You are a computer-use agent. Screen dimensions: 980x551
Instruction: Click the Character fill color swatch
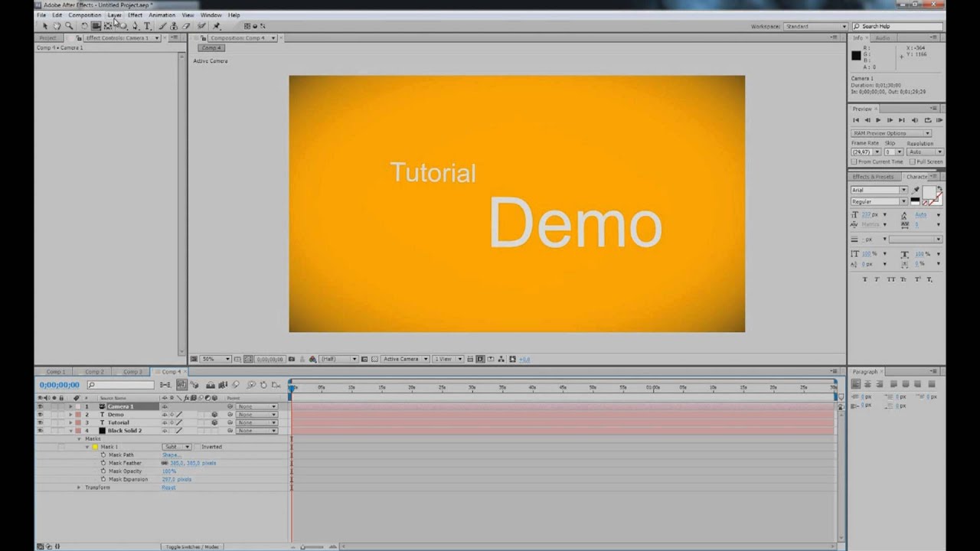pos(929,191)
